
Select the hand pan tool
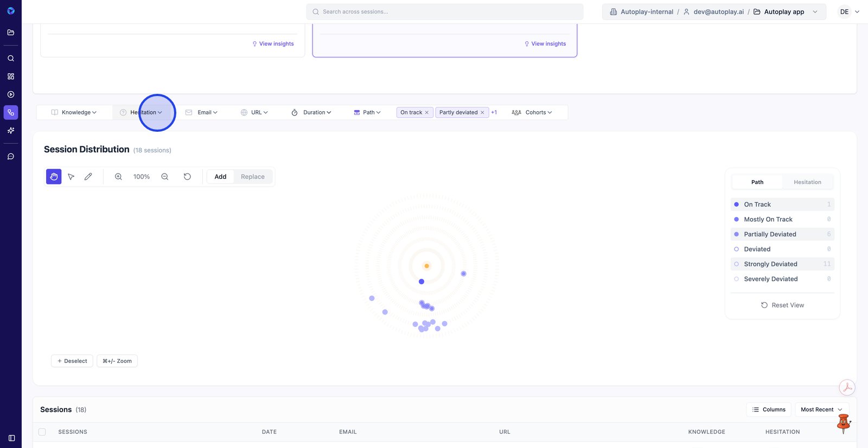point(54,177)
